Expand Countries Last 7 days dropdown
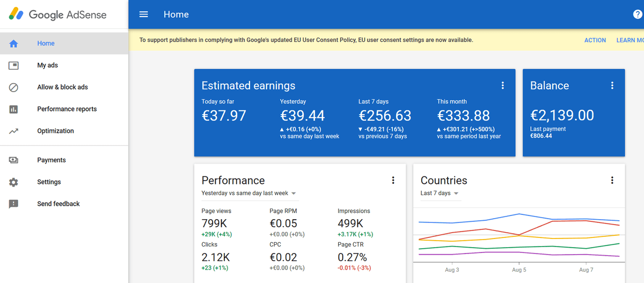This screenshot has height=283, width=644. point(440,193)
